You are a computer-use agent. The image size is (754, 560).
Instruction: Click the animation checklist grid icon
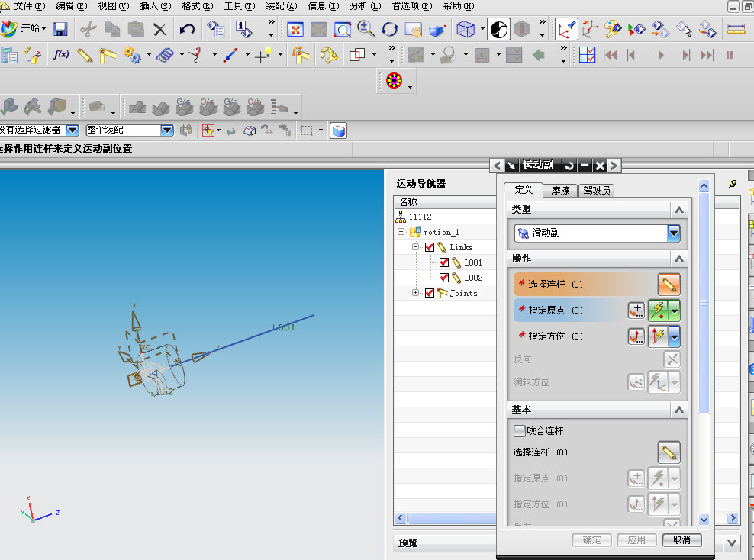[x=587, y=55]
